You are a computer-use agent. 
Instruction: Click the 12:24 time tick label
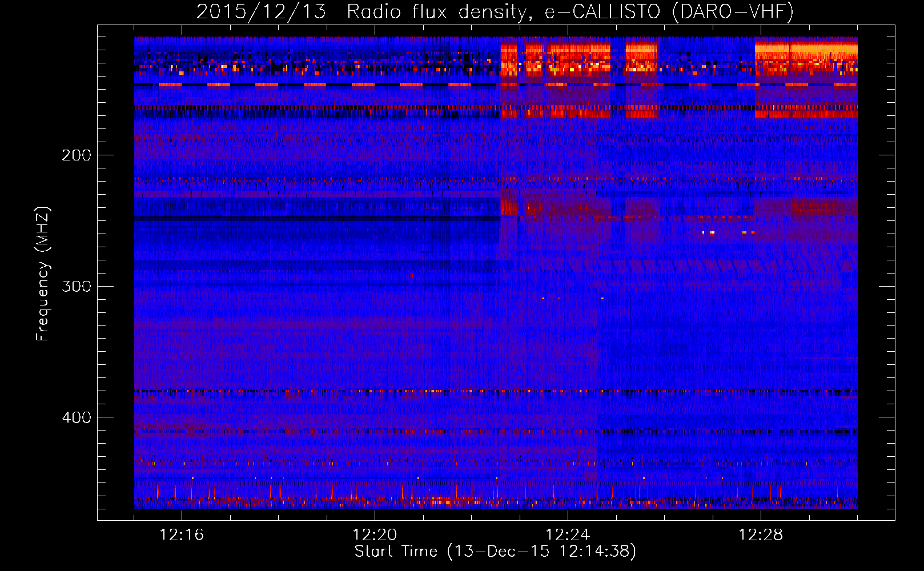568,535
